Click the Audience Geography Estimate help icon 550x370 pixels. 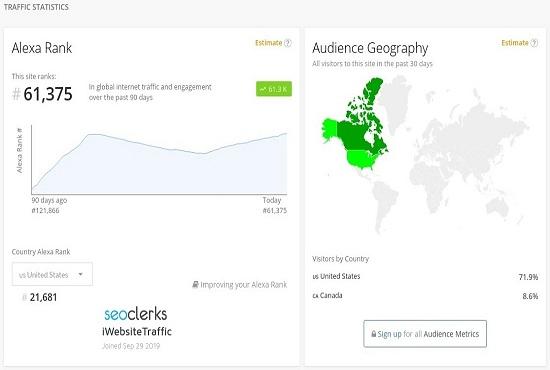click(534, 43)
